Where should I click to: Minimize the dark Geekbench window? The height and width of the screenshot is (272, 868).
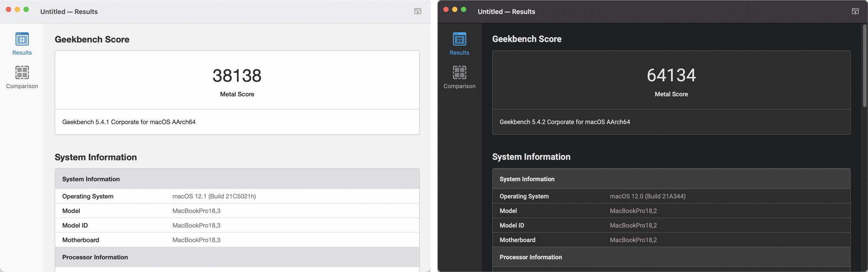coord(455,9)
